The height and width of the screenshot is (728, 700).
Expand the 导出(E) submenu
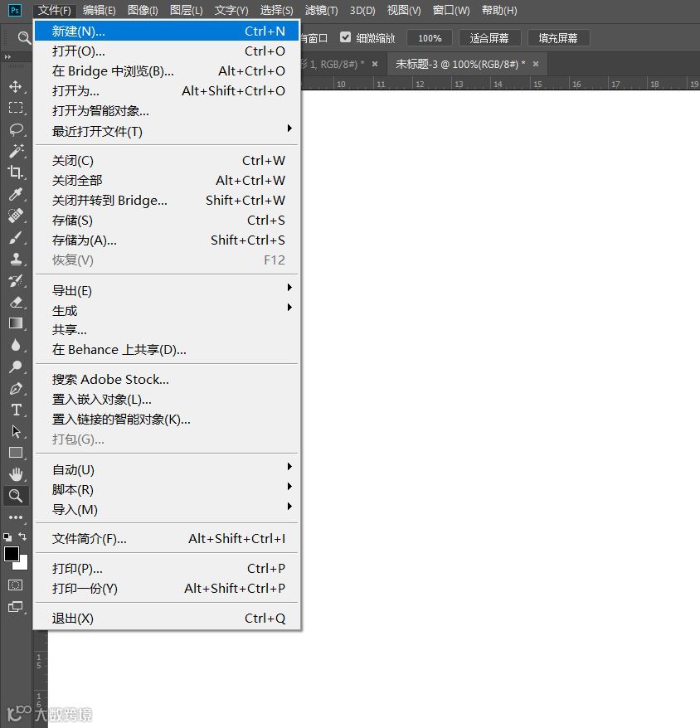click(168, 291)
